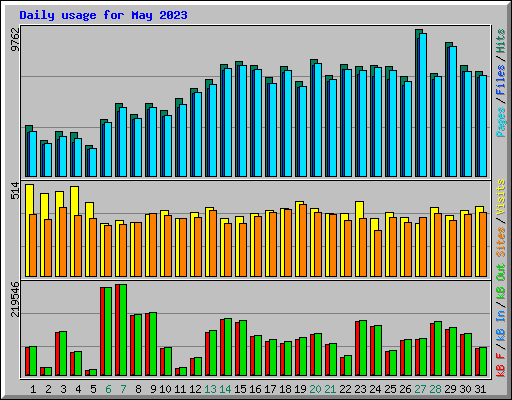
Task: Select day 22 on the bottom axis
Action: pos(345,389)
